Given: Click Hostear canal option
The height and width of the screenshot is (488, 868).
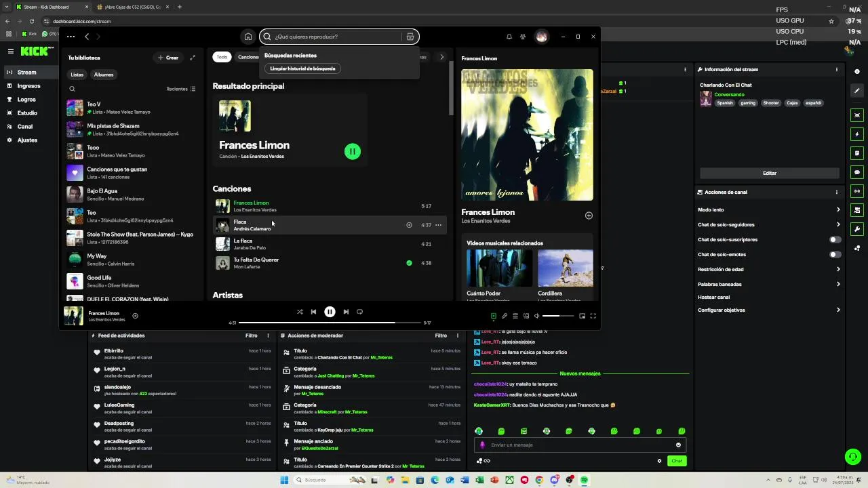Looking at the screenshot, I should click(x=713, y=297).
